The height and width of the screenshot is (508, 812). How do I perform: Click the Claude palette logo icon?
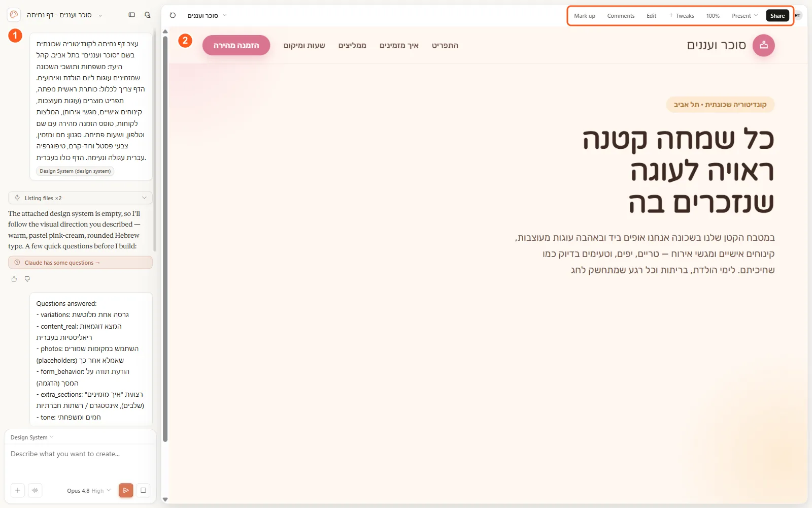(x=14, y=15)
